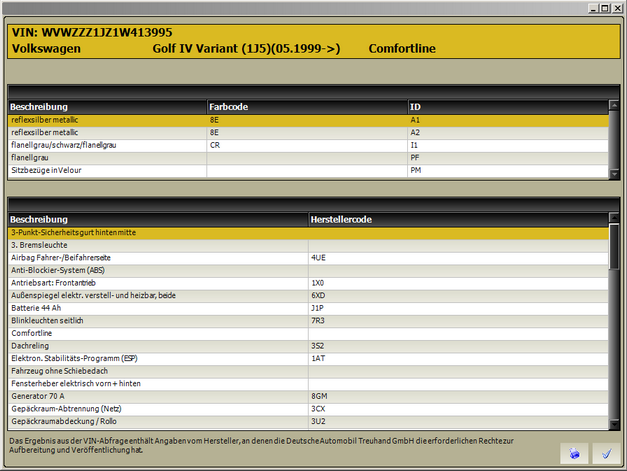Close the VIN result window
Image resolution: width=627 pixels, height=471 pixels.
(x=617, y=8)
